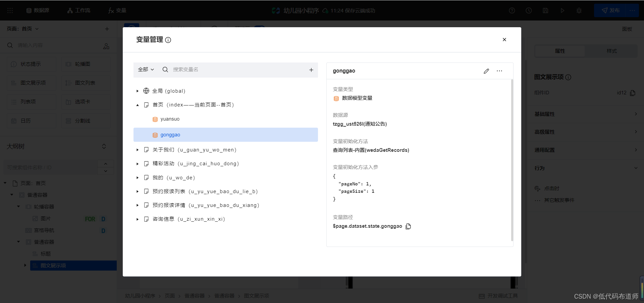This screenshot has width=644, height=303.
Task: Select the 关于我们 page label
Action: [x=195, y=150]
